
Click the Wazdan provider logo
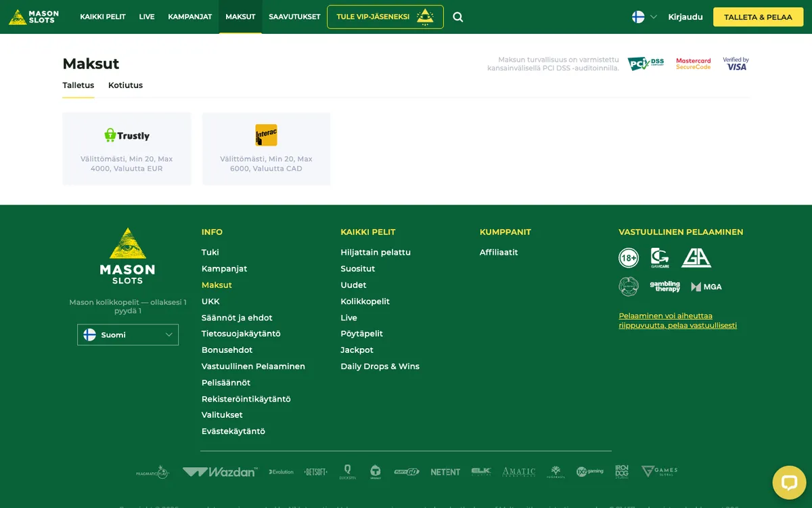pyautogui.click(x=220, y=472)
